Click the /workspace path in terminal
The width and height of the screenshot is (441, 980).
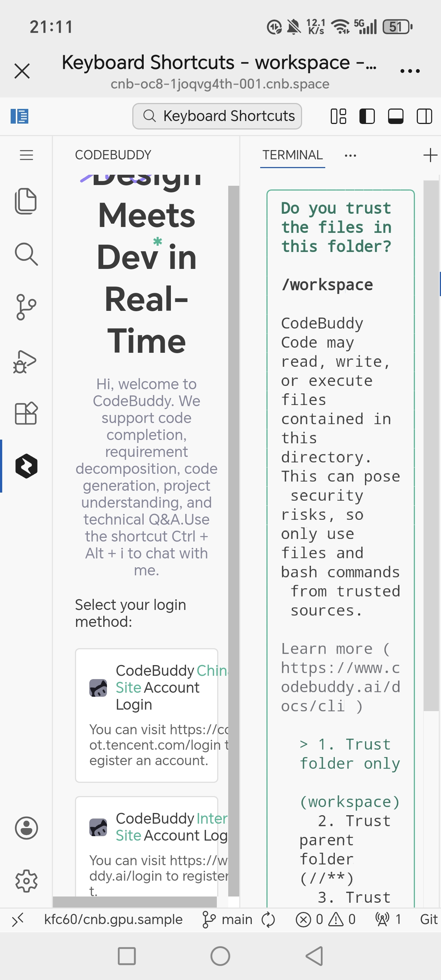(327, 285)
